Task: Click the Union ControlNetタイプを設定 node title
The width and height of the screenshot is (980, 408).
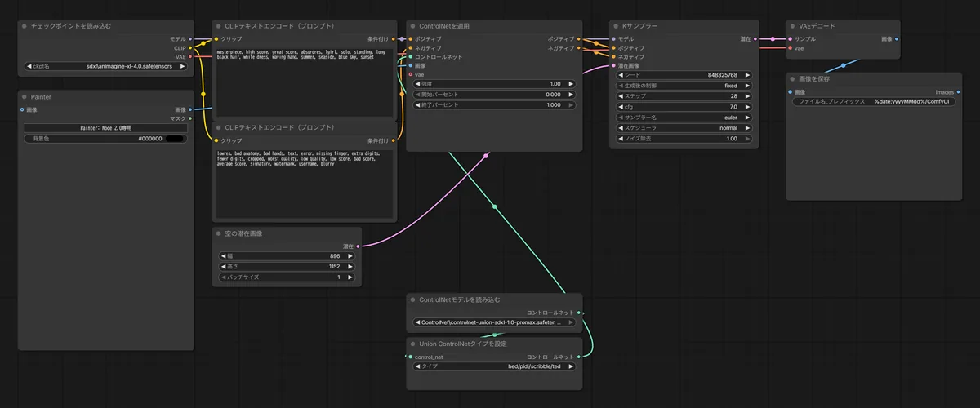Action: click(463, 344)
